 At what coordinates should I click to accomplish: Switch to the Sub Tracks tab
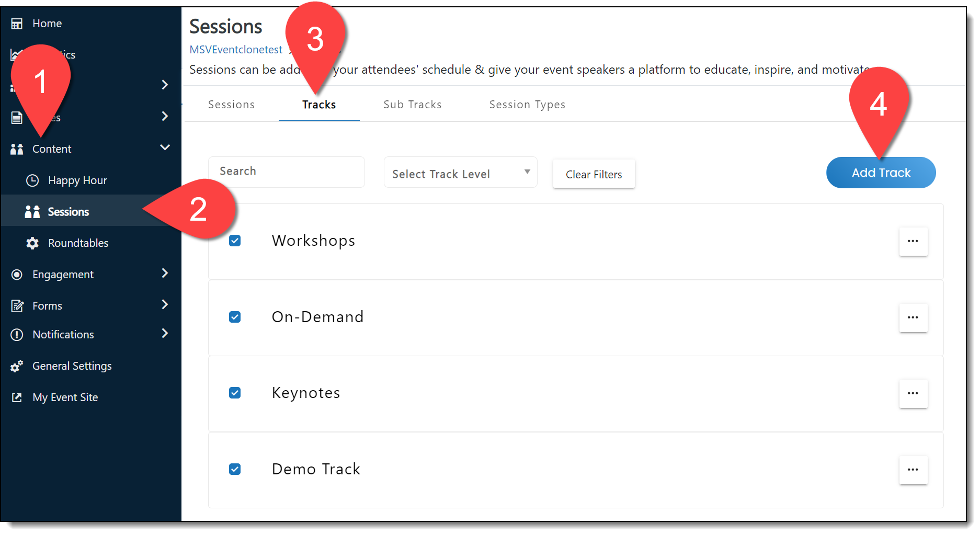pyautogui.click(x=412, y=105)
